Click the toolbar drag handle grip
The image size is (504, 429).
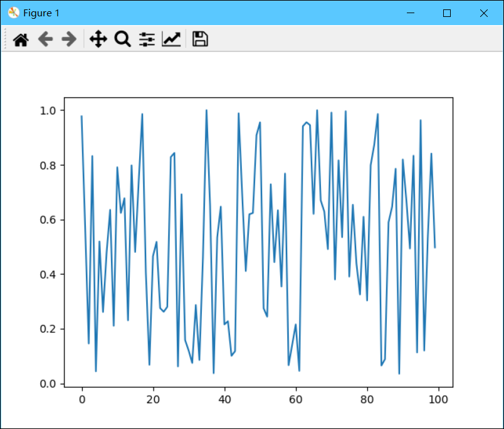(x=5, y=39)
